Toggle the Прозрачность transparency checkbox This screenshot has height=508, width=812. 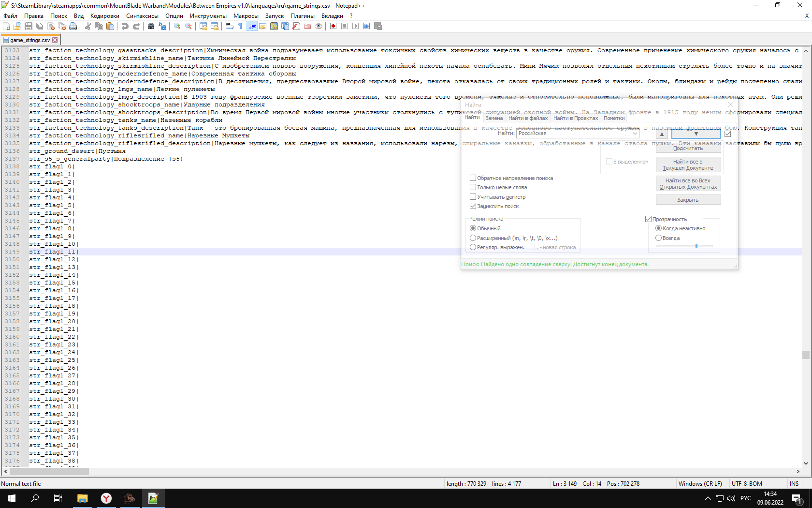pos(649,219)
